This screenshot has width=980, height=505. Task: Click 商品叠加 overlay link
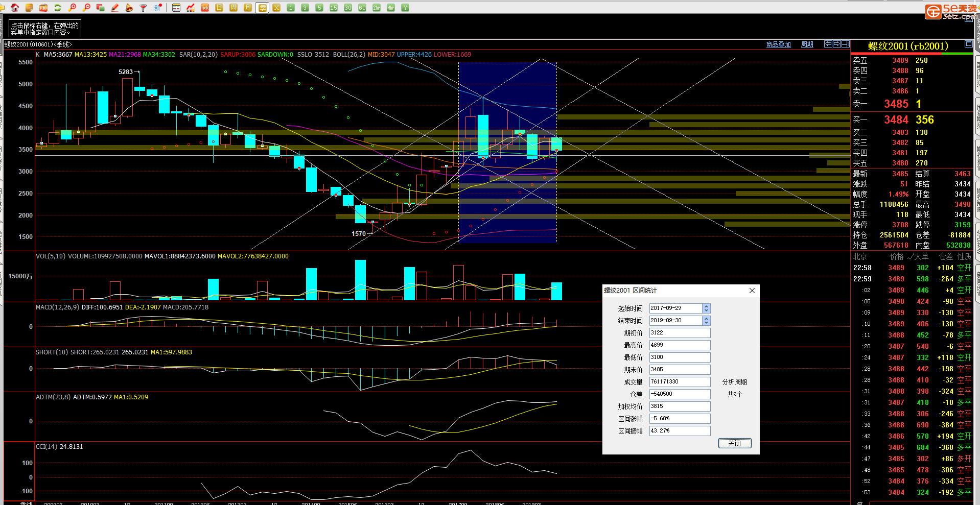[x=778, y=44]
